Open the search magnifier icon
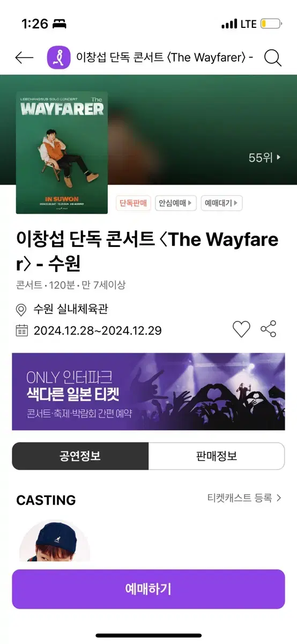Viewport: 297px width, 644px height. 273,57
